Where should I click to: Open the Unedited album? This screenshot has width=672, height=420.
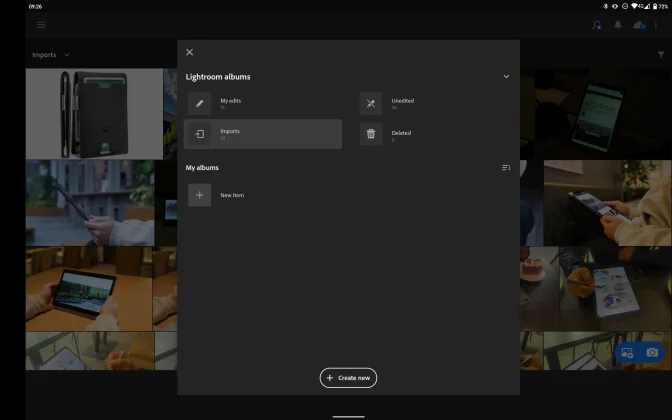pos(434,103)
